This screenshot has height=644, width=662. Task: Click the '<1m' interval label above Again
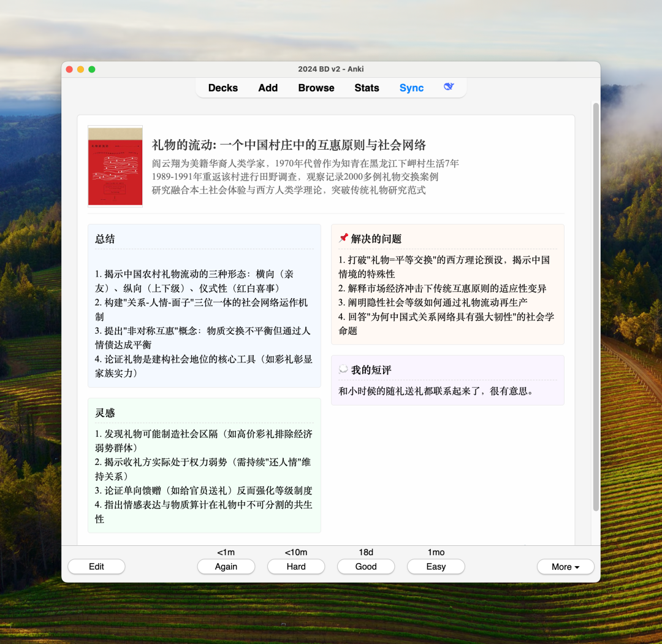click(226, 552)
